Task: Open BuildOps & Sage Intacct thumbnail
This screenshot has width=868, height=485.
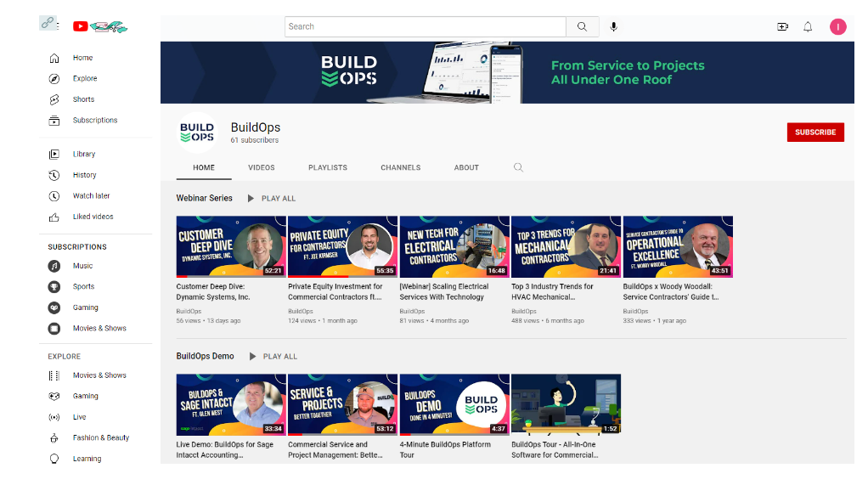Action: [231, 404]
